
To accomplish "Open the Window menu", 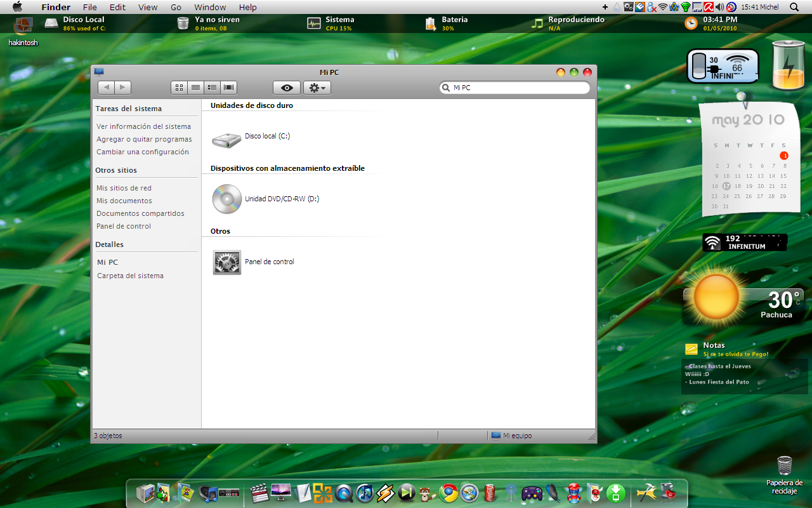I will (210, 7).
